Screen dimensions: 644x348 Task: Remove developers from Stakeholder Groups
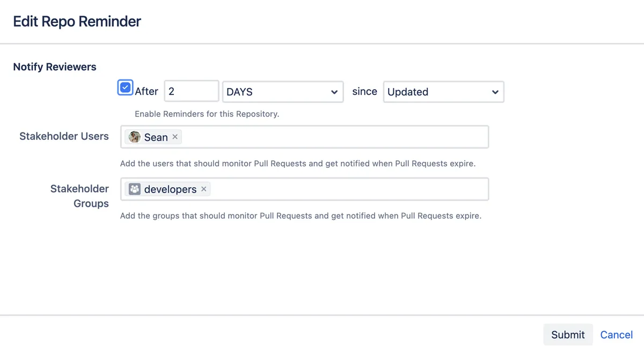click(x=203, y=189)
